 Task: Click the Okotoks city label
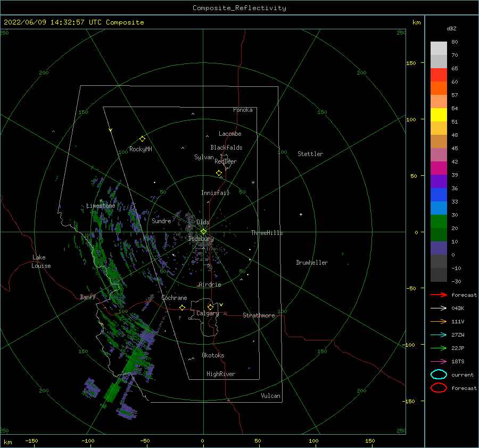[213, 355]
